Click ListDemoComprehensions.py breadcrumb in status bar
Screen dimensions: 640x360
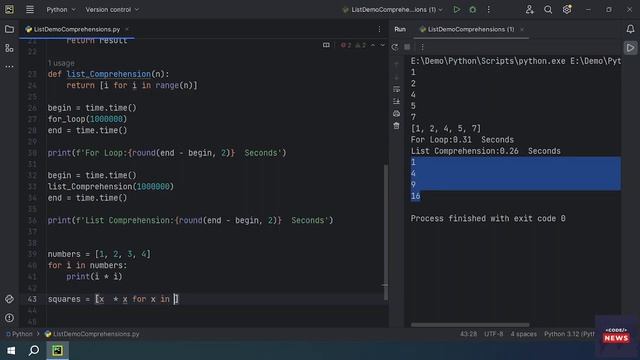click(x=92, y=334)
